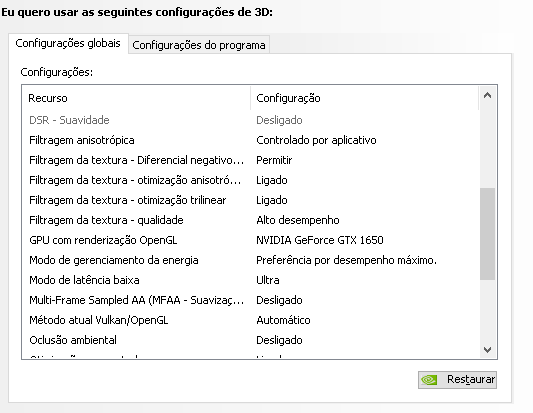Switch to Configurações do programa tab

coord(199,45)
